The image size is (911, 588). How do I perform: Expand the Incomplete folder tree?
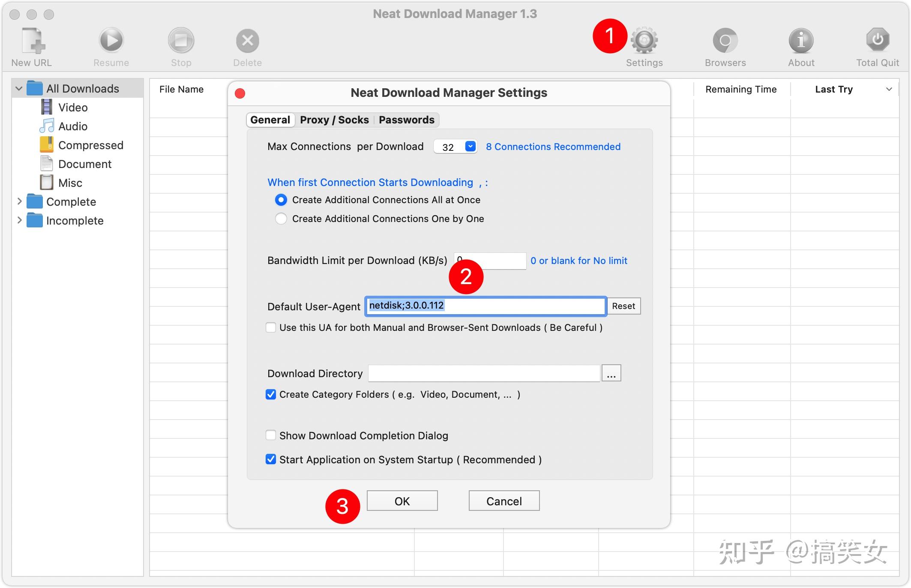click(19, 220)
